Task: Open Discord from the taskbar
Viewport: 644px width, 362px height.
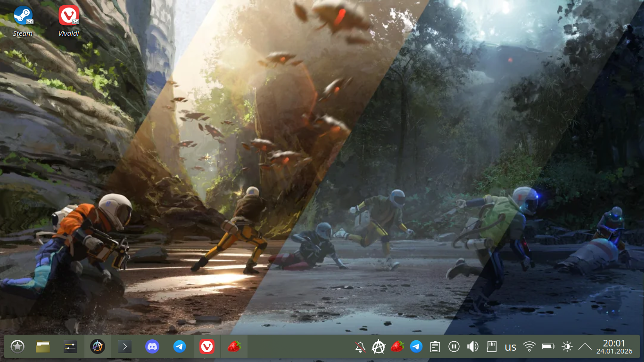Action: (x=152, y=347)
